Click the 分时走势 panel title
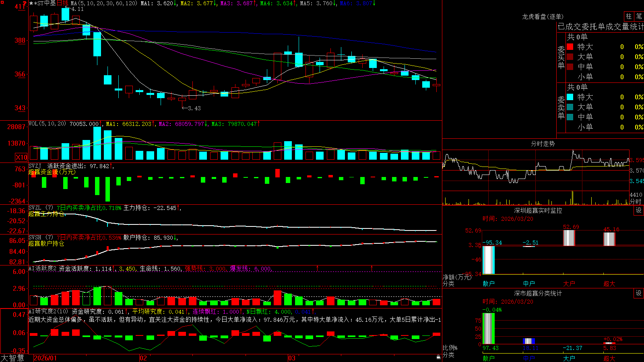Image resolution: width=644 pixels, height=362 pixels. (543, 144)
